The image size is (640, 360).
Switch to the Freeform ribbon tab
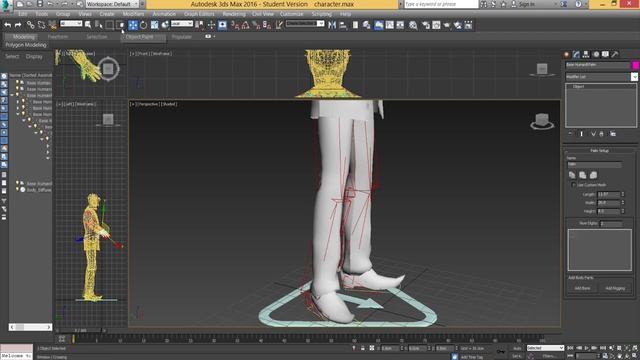pyautogui.click(x=58, y=37)
